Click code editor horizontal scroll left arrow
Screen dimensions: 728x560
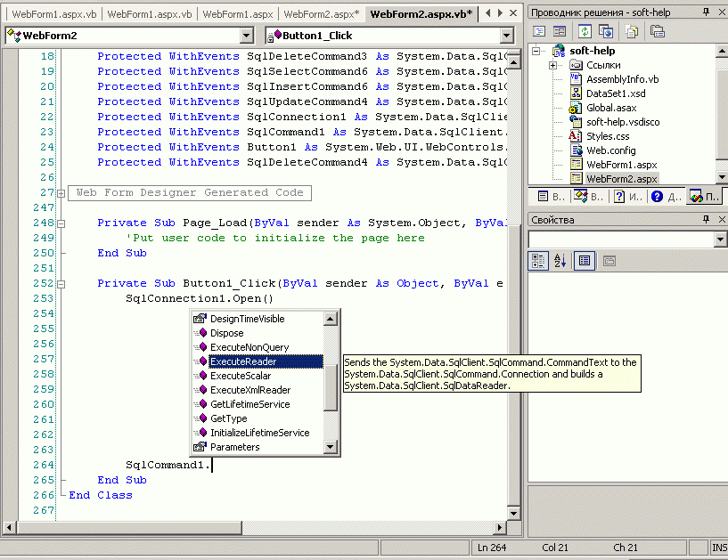click(x=9, y=528)
